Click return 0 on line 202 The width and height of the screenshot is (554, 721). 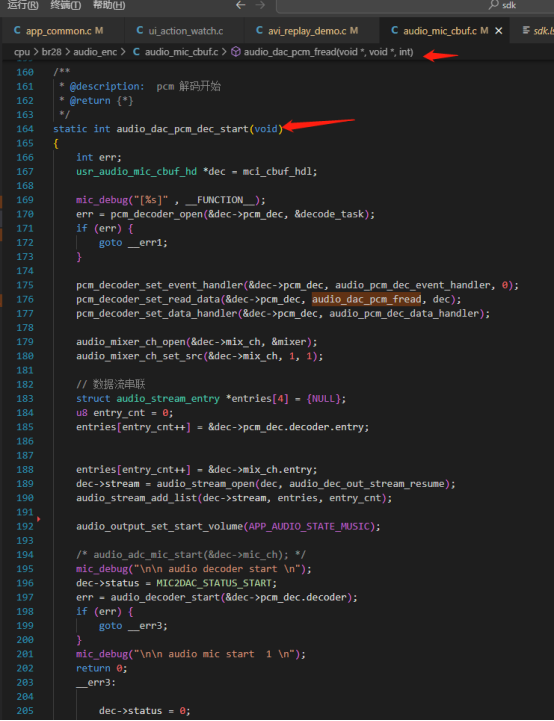(102, 669)
